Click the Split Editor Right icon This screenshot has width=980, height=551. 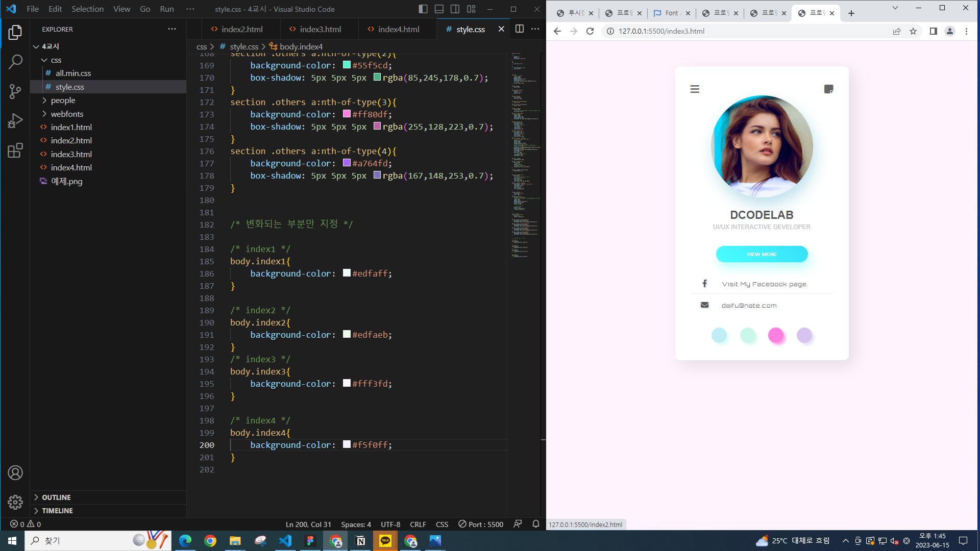click(519, 29)
